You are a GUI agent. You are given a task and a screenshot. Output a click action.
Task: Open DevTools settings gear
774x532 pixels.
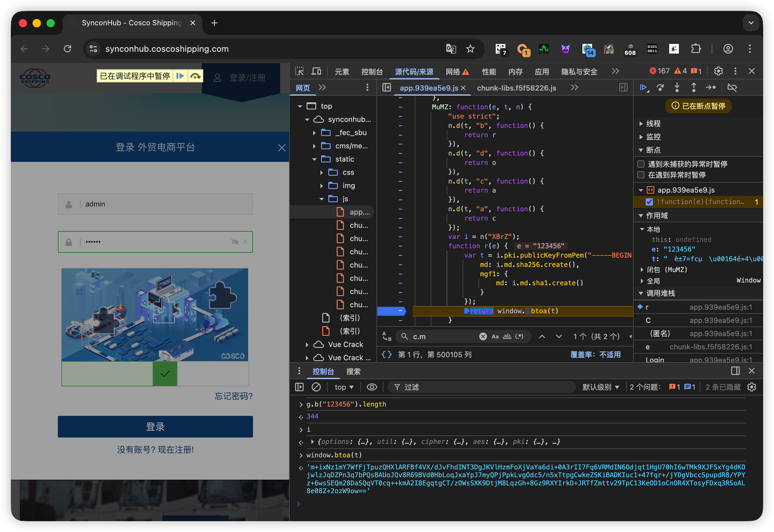[x=718, y=71]
